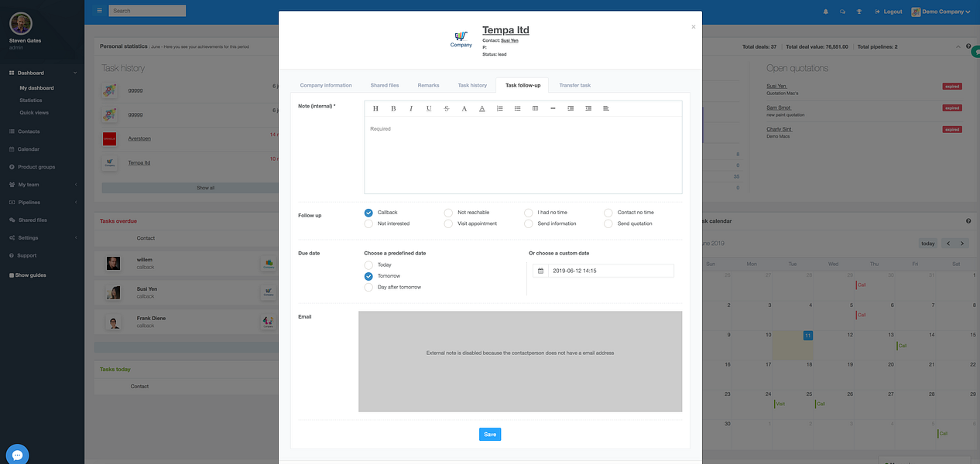Create a numbered list in the note
Viewport: 980px width, 464px height.
(500, 108)
